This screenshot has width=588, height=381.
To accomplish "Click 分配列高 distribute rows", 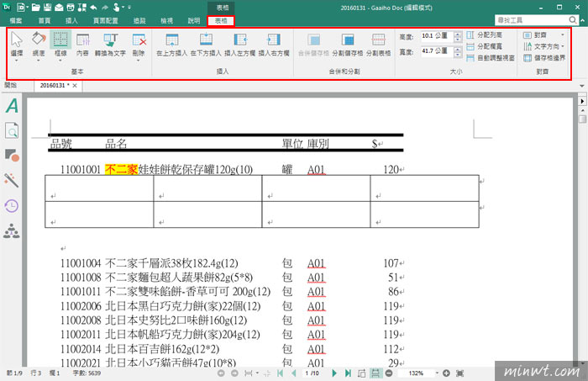I will pos(484,35).
